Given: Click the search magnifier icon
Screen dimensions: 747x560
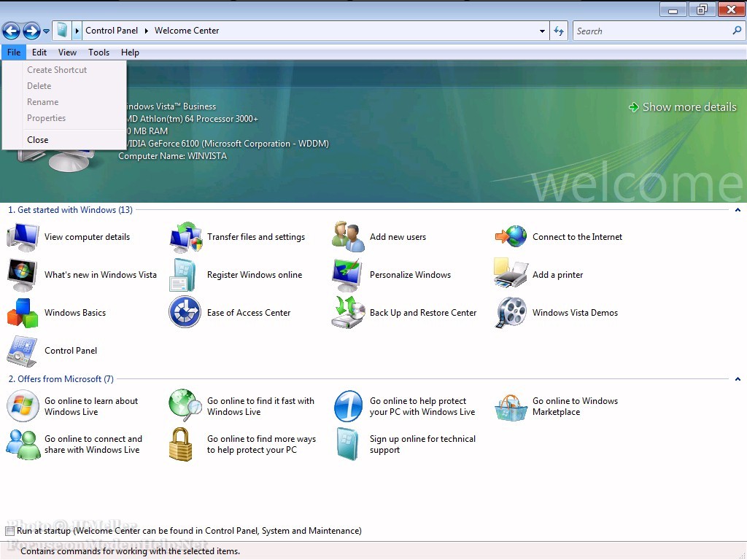Looking at the screenshot, I should coord(737,31).
